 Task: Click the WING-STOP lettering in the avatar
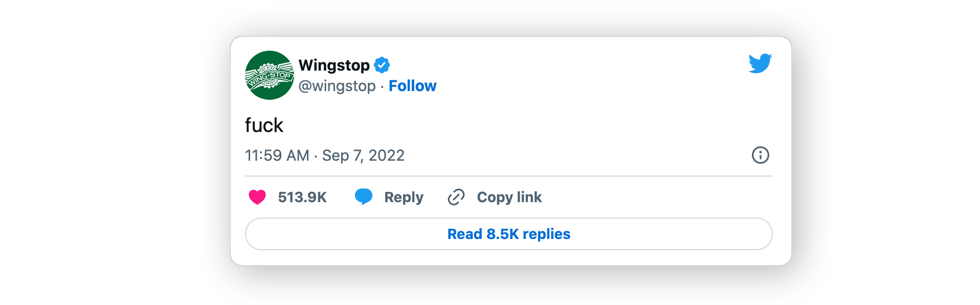tap(270, 77)
